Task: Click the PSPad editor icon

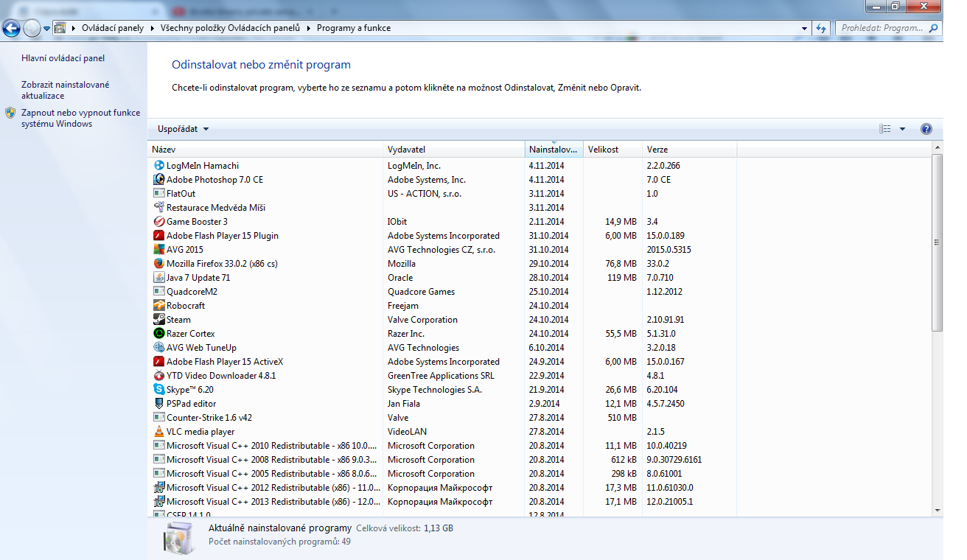Action: [158, 404]
